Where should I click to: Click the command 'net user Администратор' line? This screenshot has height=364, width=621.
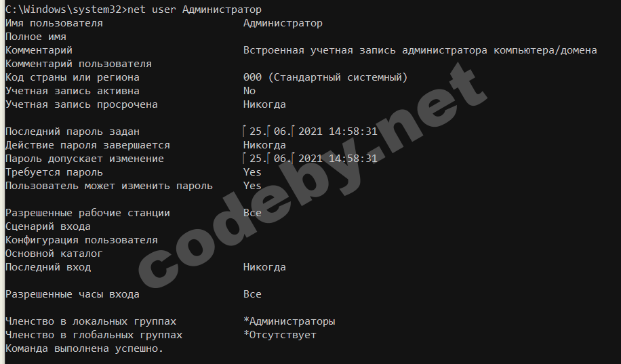tap(133, 9)
